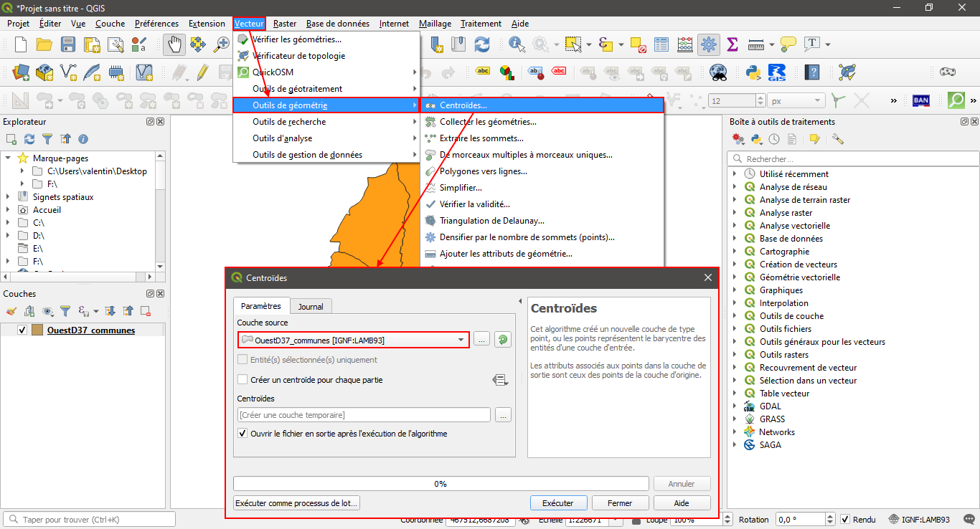
Task: Expand the GDAL provider in toolbox
Action: pyautogui.click(x=735, y=406)
